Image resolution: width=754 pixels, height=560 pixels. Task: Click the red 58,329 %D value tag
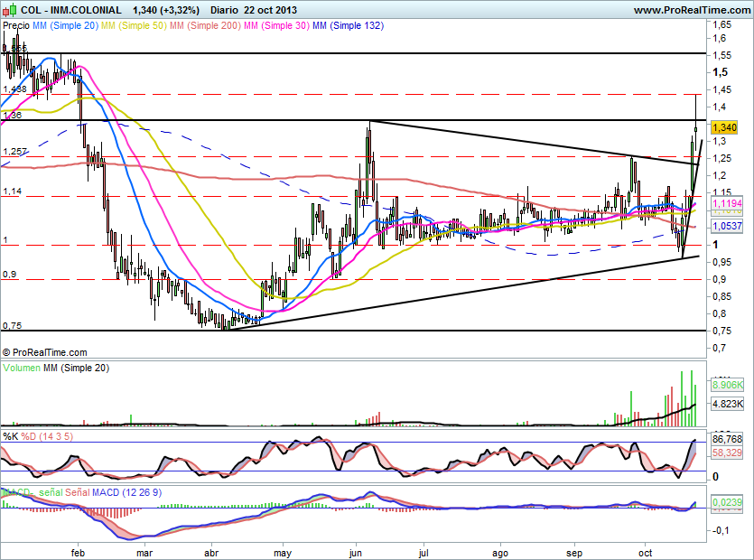[727, 451]
